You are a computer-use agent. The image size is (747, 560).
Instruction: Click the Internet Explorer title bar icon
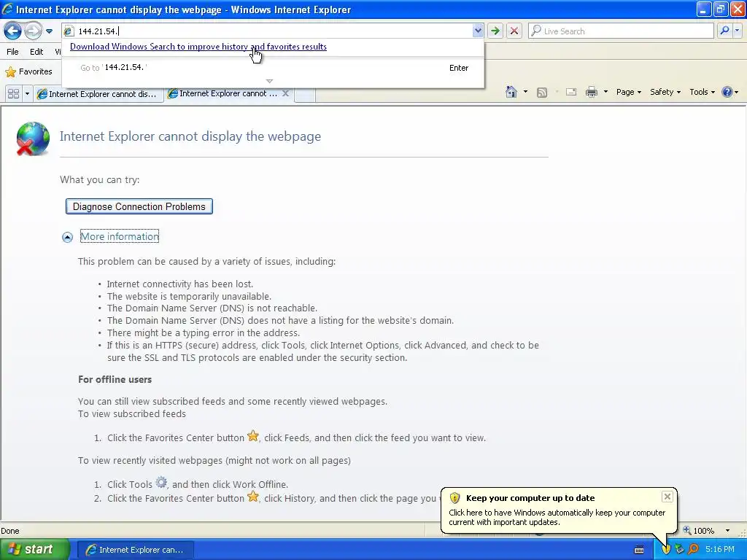[7, 9]
